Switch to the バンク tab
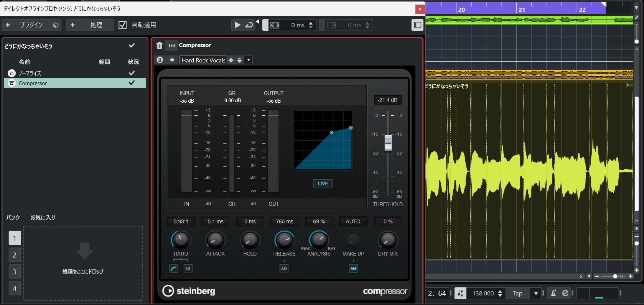 [x=13, y=217]
